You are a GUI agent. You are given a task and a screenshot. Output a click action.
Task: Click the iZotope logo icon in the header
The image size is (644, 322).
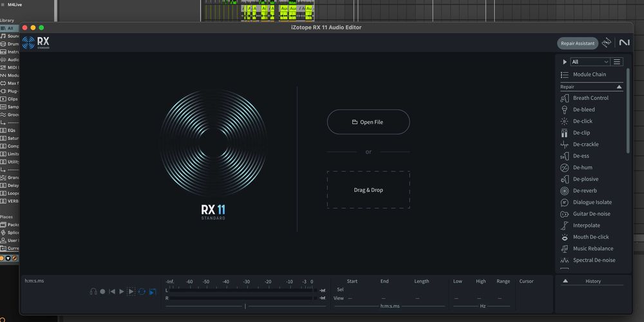click(607, 43)
